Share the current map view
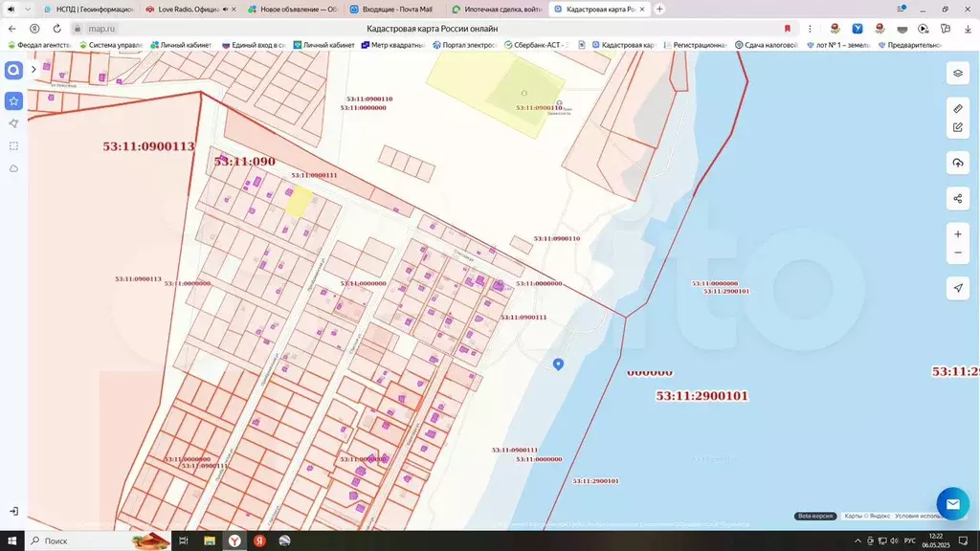 pos(957,199)
